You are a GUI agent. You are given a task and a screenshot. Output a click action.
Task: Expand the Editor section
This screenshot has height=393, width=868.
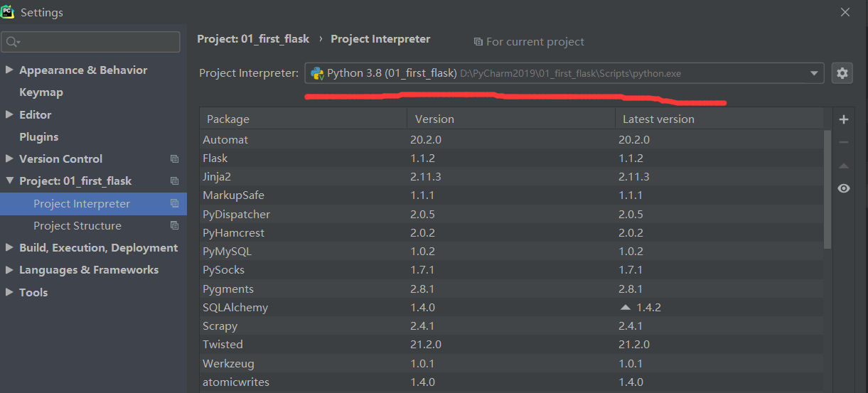(x=9, y=114)
